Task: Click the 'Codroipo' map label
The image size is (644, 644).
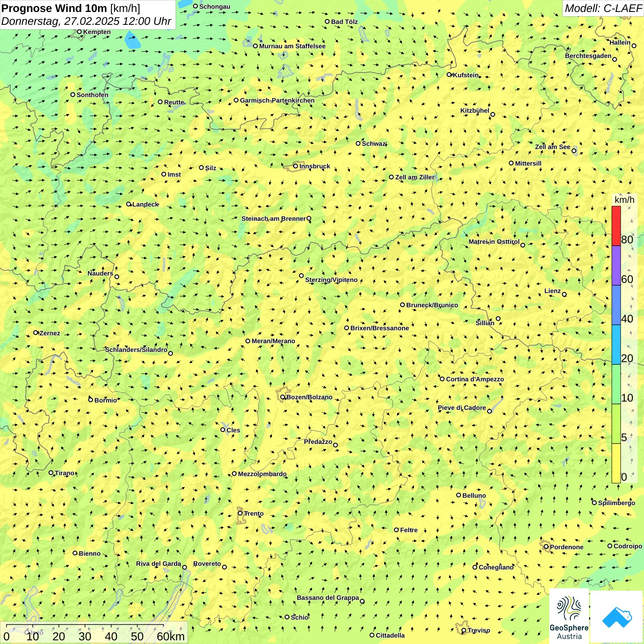Action: click(x=628, y=546)
